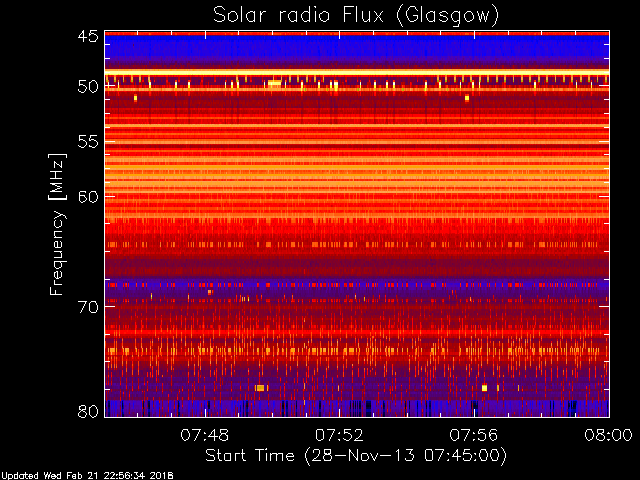
Task: Select the 80 frequency tick label
Action: [x=88, y=411]
